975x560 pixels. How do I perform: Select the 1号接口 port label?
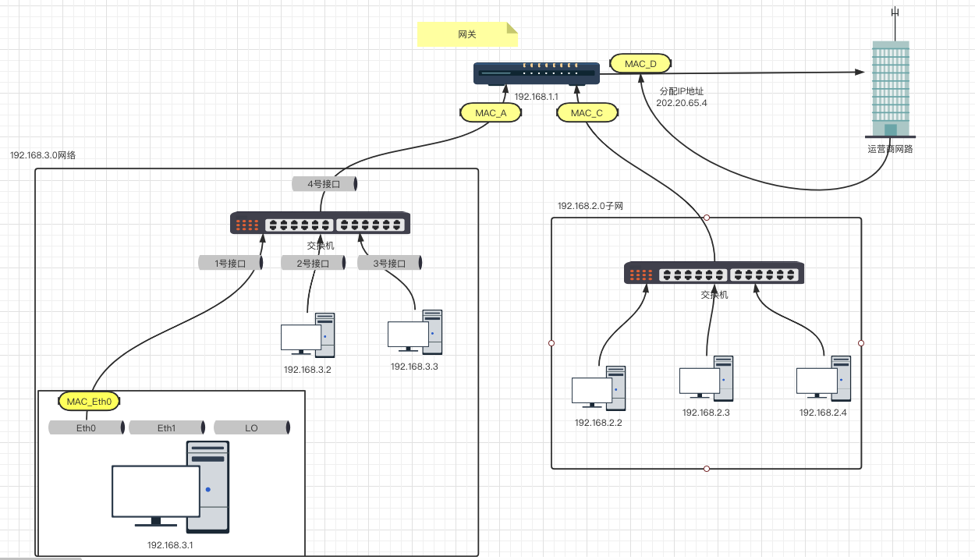point(230,264)
